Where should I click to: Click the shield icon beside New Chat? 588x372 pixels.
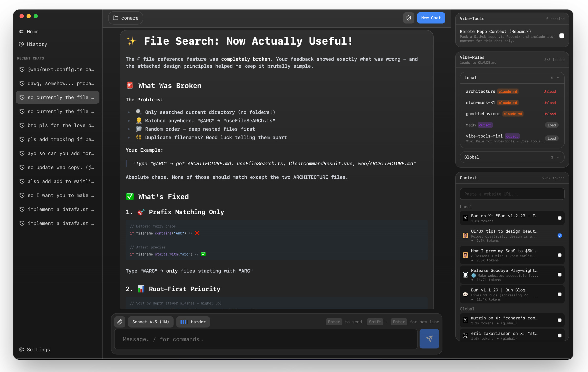point(409,18)
